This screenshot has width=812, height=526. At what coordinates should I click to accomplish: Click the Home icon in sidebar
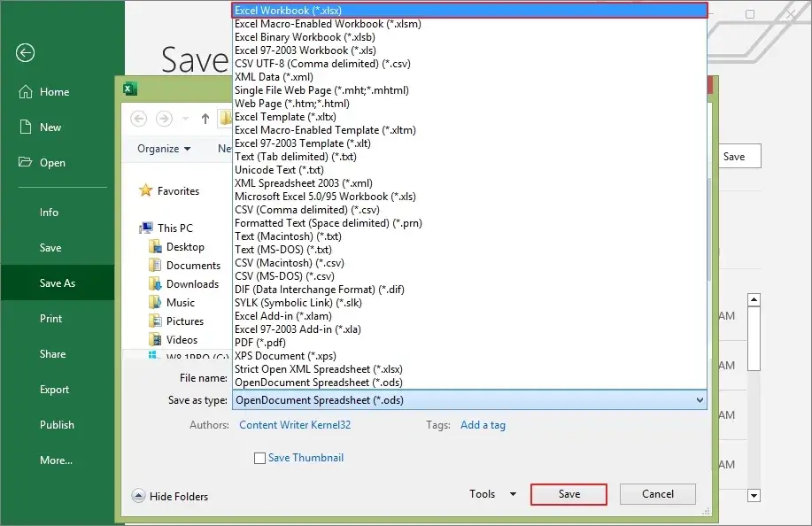click(x=26, y=91)
